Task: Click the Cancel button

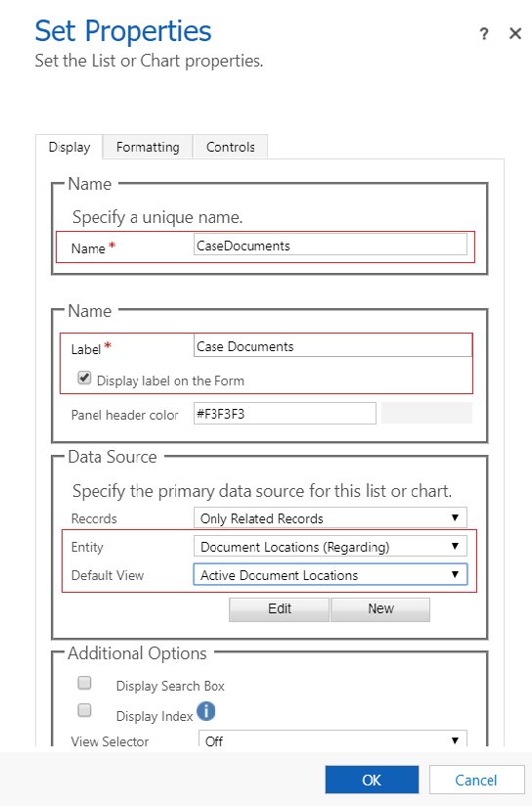Action: coord(476,780)
